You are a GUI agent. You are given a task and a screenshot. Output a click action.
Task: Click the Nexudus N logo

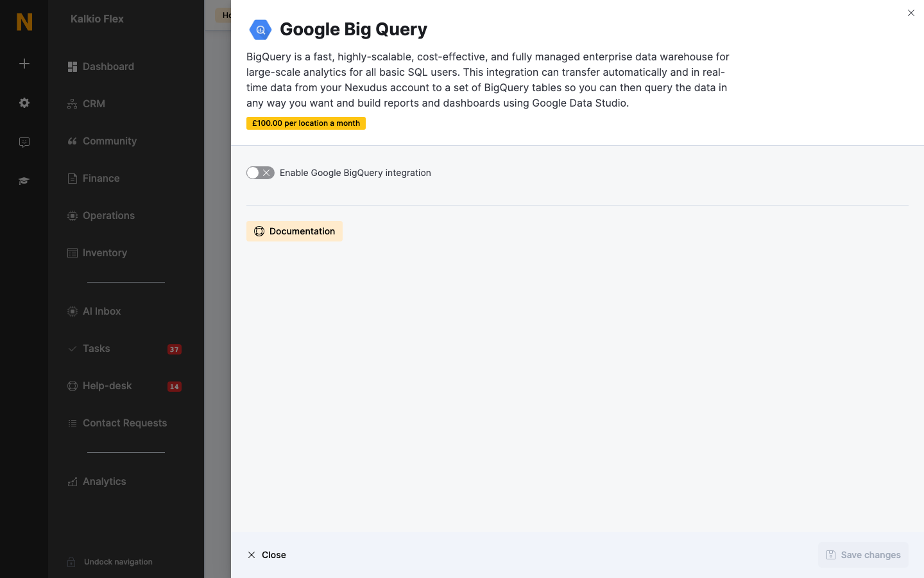tap(24, 22)
